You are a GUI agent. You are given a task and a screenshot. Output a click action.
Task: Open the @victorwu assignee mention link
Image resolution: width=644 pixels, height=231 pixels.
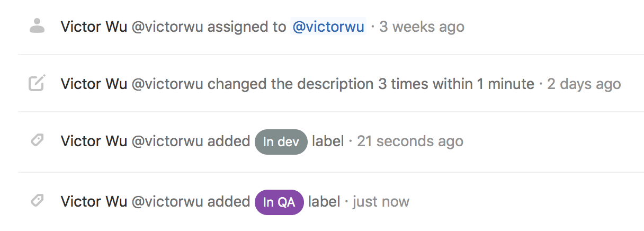pyautogui.click(x=328, y=26)
